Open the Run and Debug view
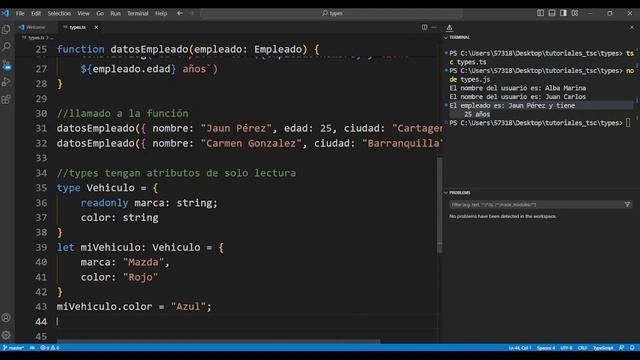The height and width of the screenshot is (360, 640). tap(6, 82)
